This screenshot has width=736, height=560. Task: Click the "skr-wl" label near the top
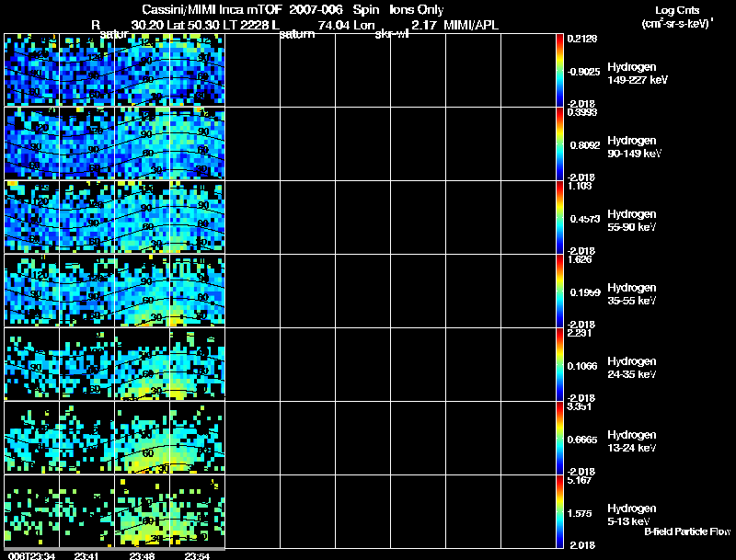[x=393, y=35]
